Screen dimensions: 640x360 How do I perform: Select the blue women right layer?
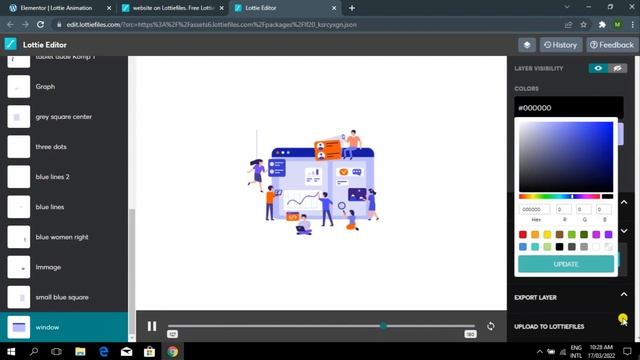pos(64,237)
